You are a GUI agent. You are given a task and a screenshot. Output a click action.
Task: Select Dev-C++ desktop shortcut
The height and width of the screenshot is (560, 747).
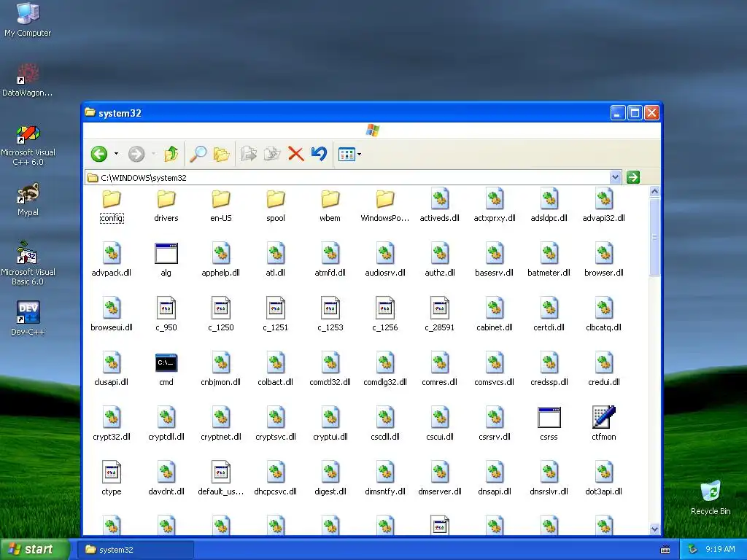tap(28, 319)
